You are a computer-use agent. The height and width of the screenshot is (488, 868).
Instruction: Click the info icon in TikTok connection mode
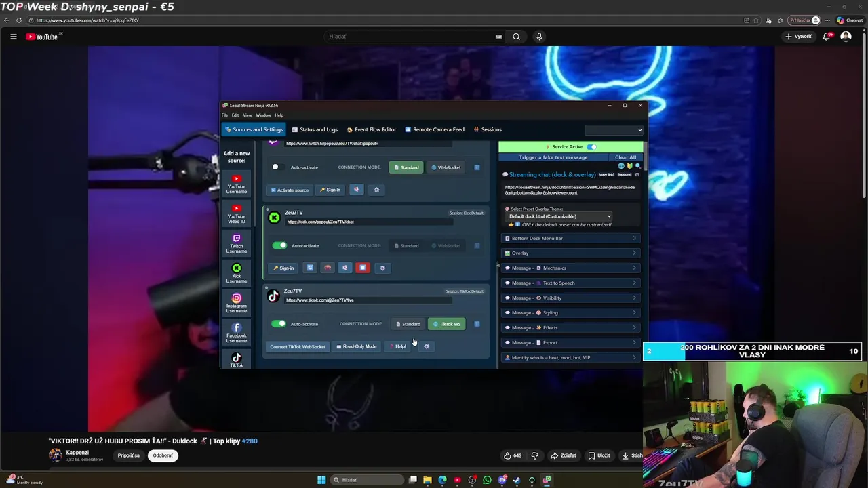477,324
